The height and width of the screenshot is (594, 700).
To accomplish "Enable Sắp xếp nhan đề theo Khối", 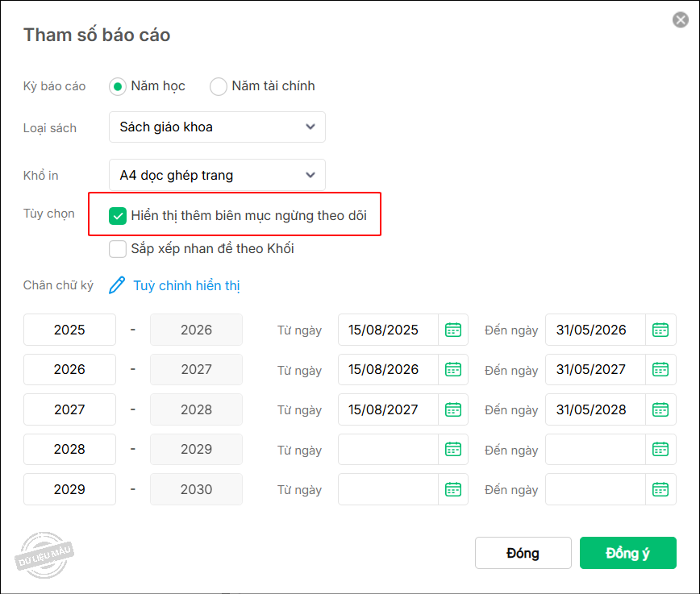I will coord(118,248).
